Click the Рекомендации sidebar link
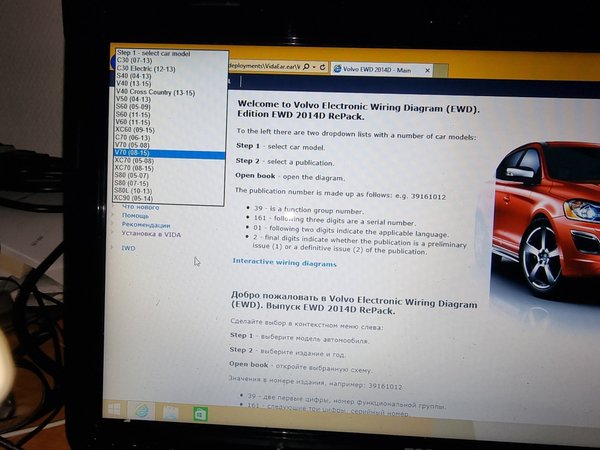The height and width of the screenshot is (450, 600). pos(146,225)
